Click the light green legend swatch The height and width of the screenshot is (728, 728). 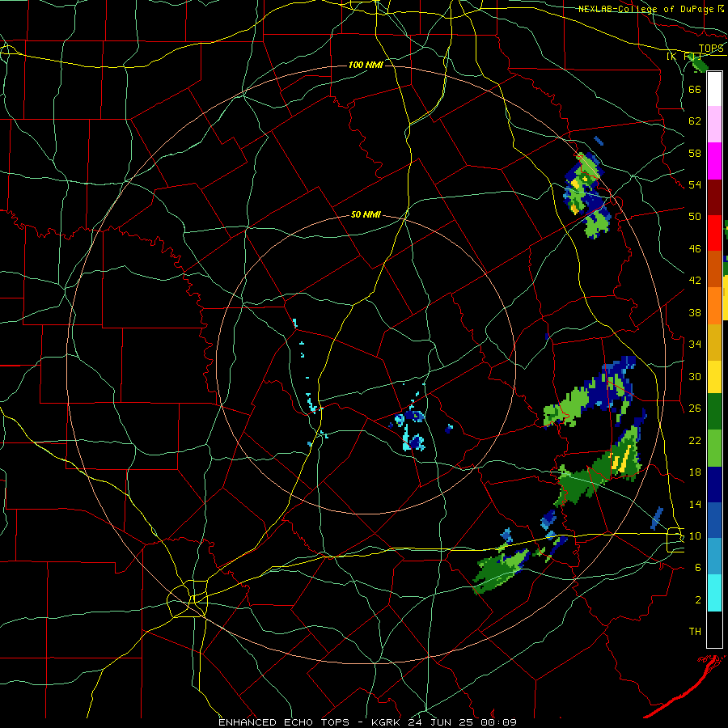tap(714, 448)
